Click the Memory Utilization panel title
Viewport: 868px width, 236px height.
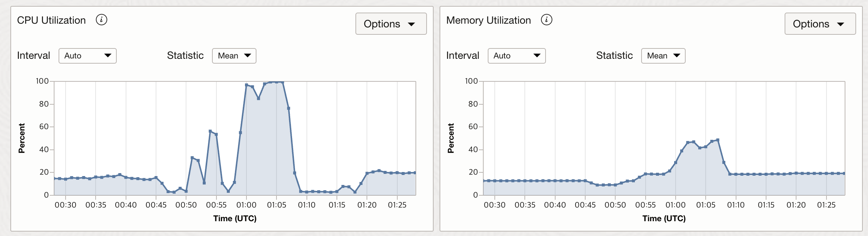point(488,20)
